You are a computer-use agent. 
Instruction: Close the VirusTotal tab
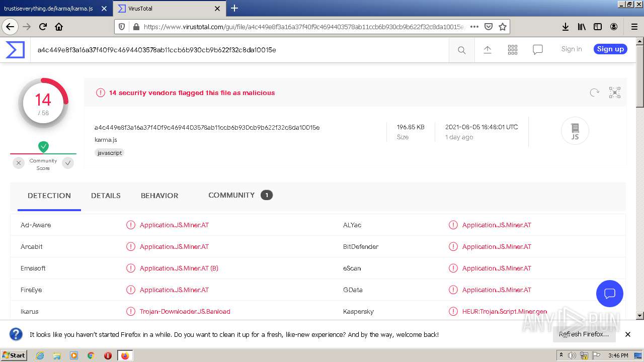(217, 9)
